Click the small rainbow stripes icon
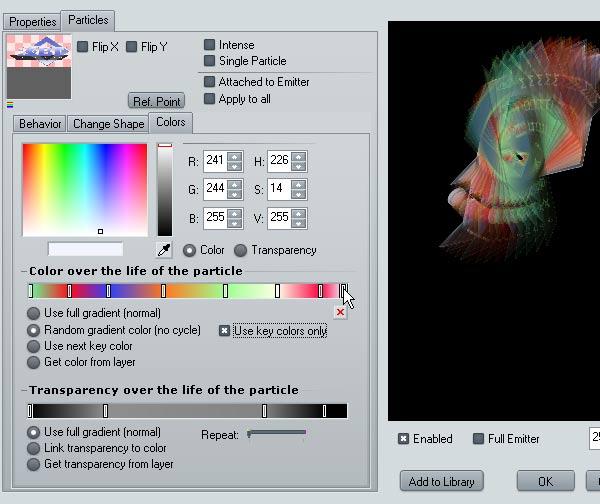The width and height of the screenshot is (600, 504). pos(10,105)
